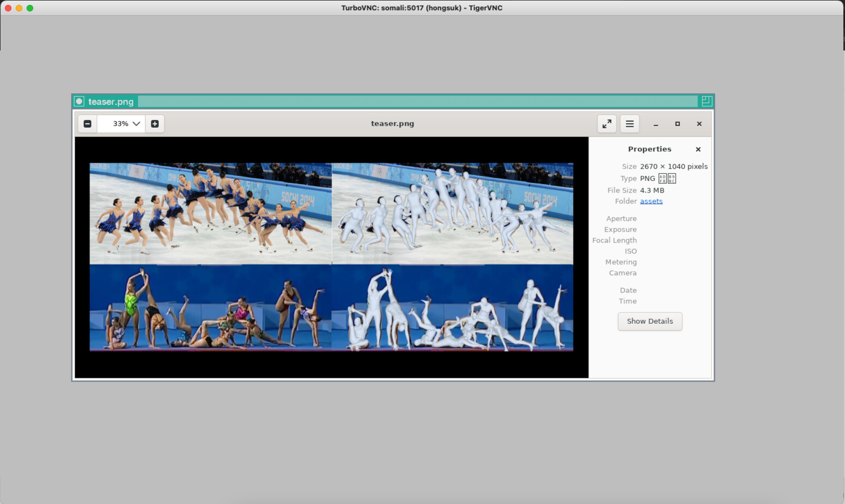845x504 pixels.
Task: Close the teaser.png viewer window
Action: coord(699,124)
